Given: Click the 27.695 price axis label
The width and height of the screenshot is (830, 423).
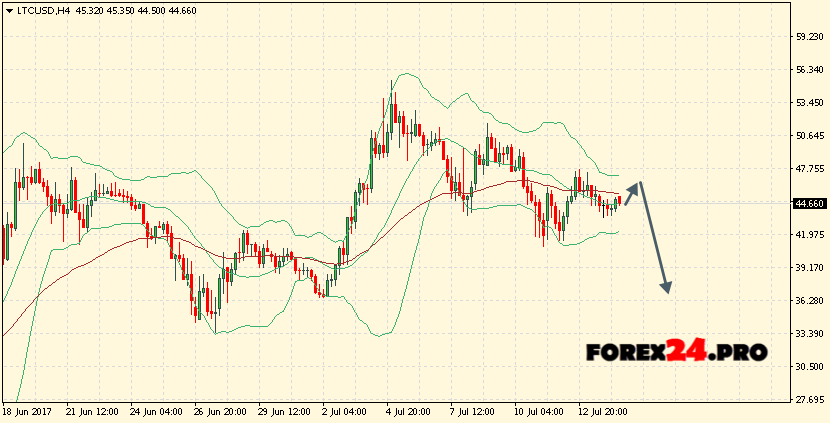Looking at the screenshot, I should 808,400.
